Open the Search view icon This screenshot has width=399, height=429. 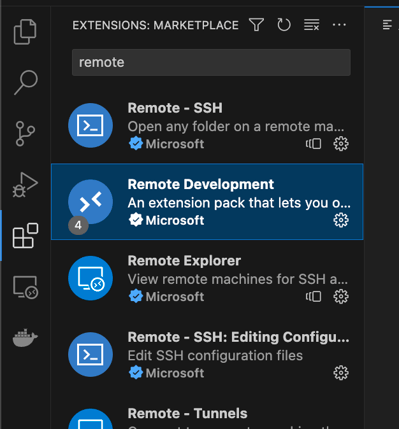[26, 82]
